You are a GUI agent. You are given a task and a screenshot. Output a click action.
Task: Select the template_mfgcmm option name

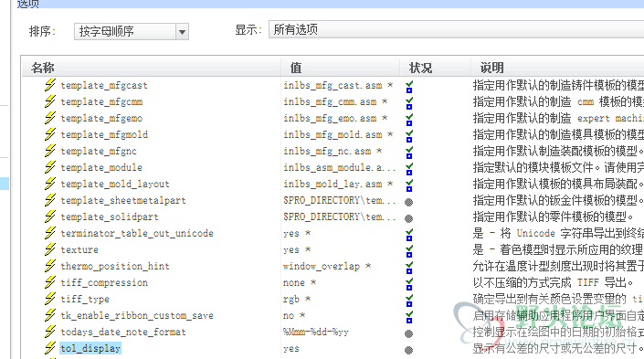click(102, 102)
